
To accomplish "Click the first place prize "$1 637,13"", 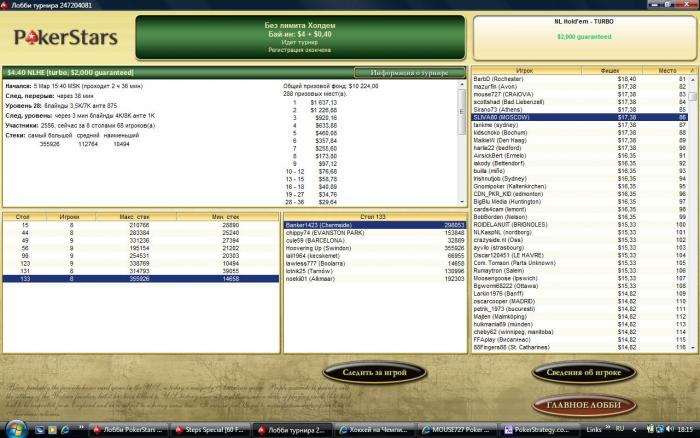I will [x=324, y=102].
